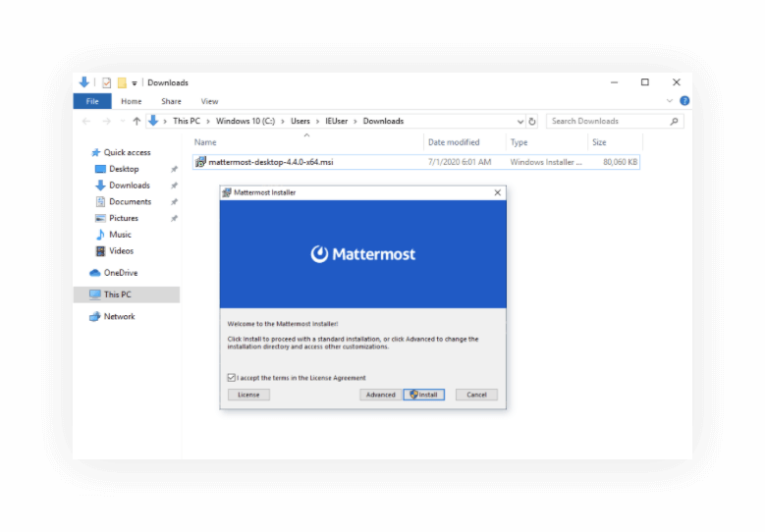Switch to the Home ribbon tab
Screen dimensions: 765x532
coord(132,101)
